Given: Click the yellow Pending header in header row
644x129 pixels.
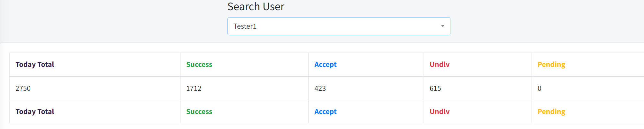Looking at the screenshot, I should click(551, 65).
